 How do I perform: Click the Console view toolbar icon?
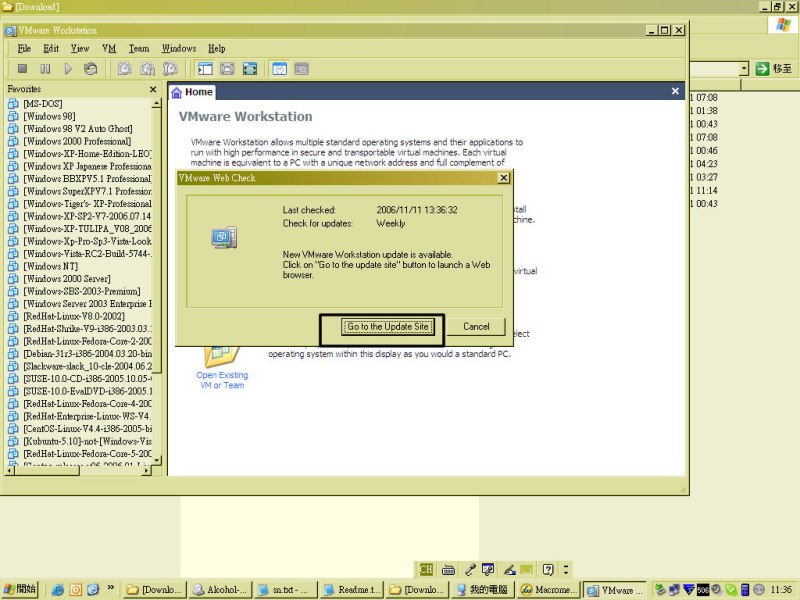pos(302,68)
